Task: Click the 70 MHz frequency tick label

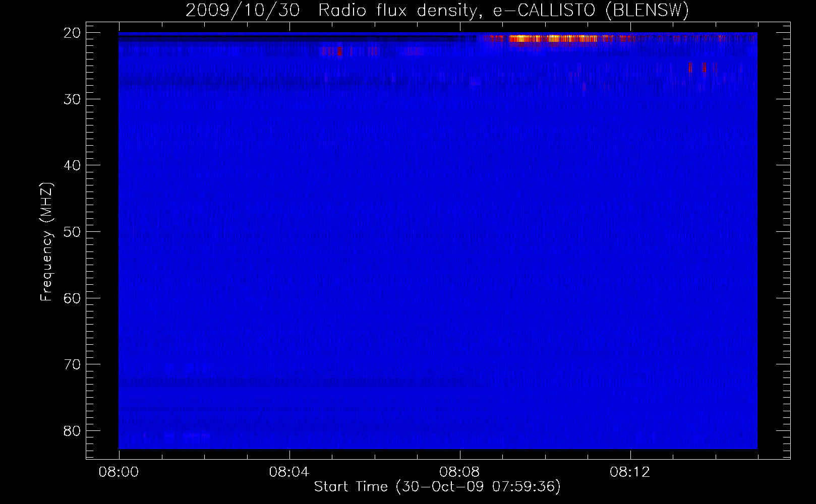Action: coord(72,364)
